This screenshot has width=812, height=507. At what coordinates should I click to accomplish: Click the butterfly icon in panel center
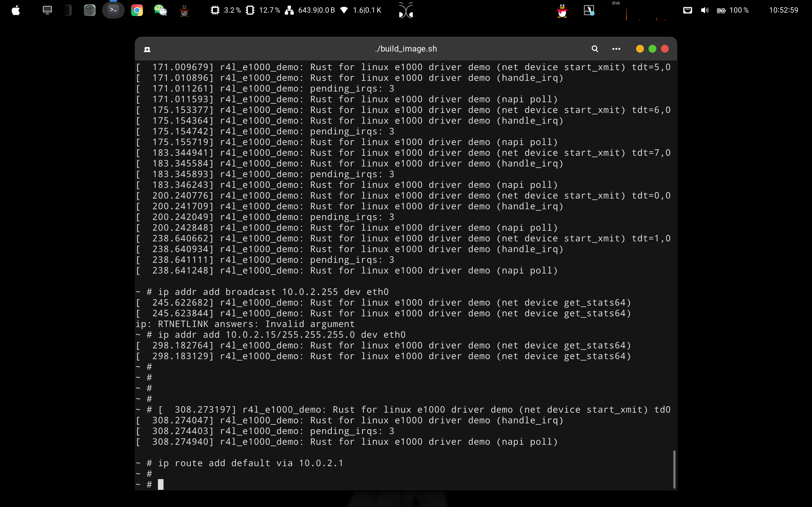[x=406, y=10]
